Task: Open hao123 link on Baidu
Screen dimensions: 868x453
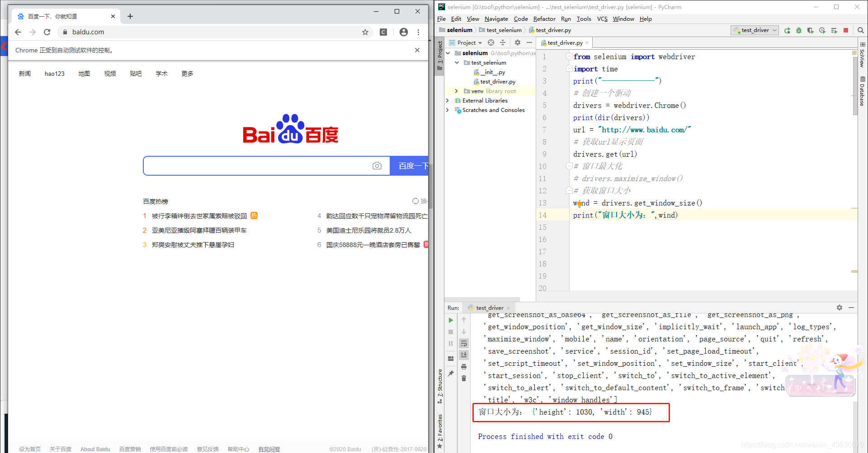Action: pyautogui.click(x=55, y=74)
